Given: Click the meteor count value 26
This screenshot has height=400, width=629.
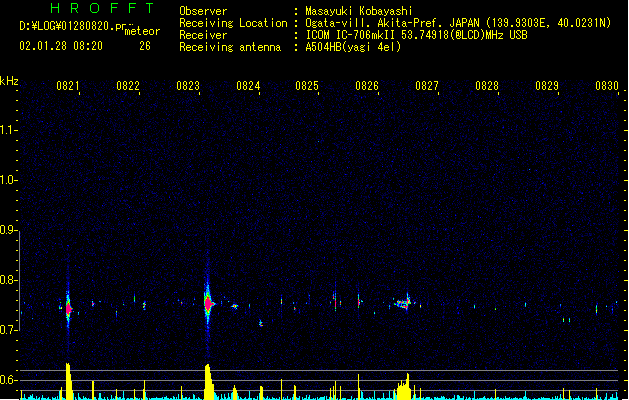Looking at the screenshot, I should [145, 46].
